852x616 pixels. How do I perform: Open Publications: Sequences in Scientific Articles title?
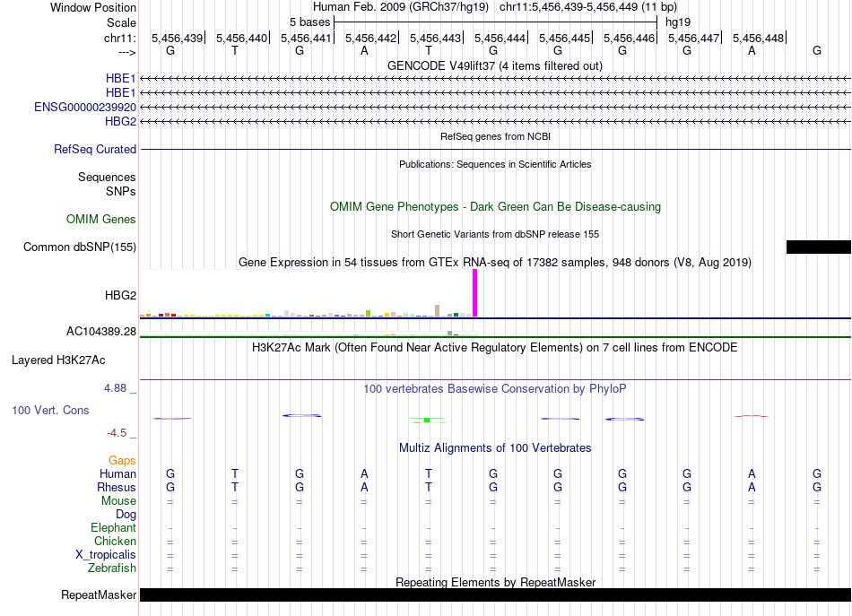point(495,164)
